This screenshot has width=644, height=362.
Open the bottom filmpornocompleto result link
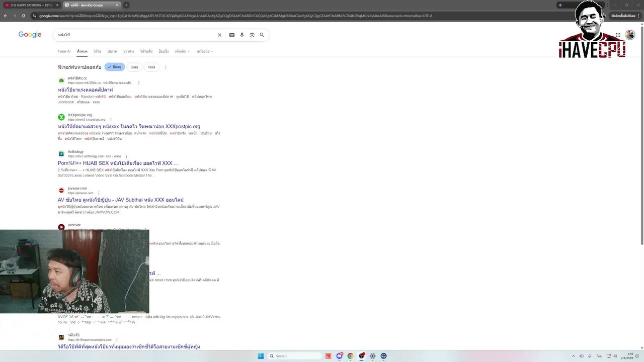(129, 347)
